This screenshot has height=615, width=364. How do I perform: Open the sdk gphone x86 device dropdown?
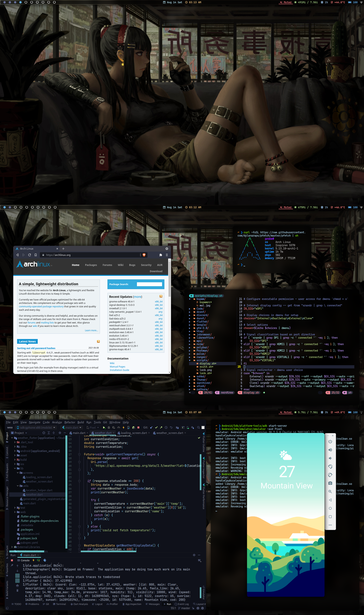(x=36, y=427)
